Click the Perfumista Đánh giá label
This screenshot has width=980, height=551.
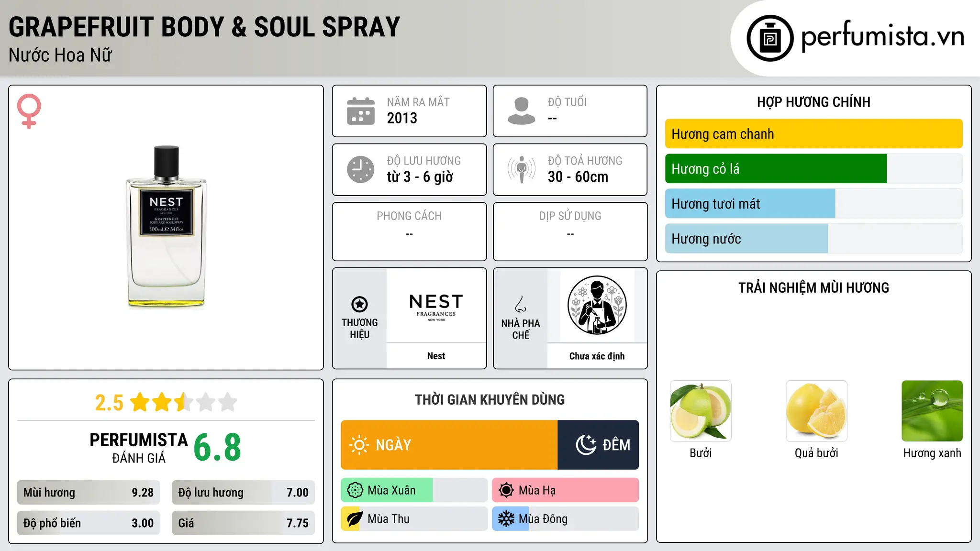139,448
